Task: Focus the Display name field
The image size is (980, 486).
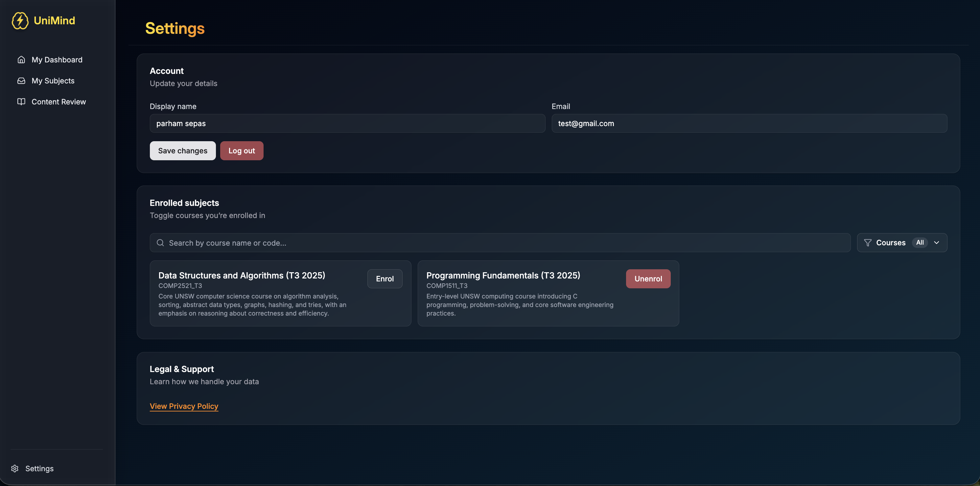Action: coord(347,123)
